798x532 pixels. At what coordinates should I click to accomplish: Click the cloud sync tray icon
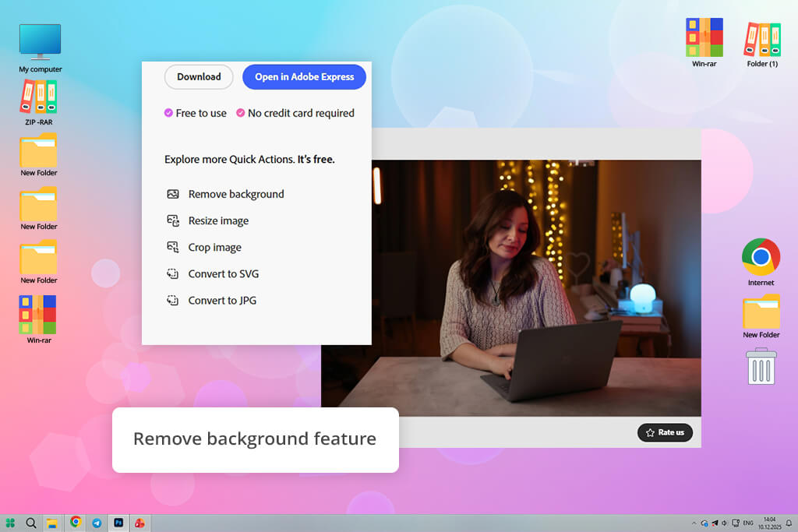click(704, 523)
